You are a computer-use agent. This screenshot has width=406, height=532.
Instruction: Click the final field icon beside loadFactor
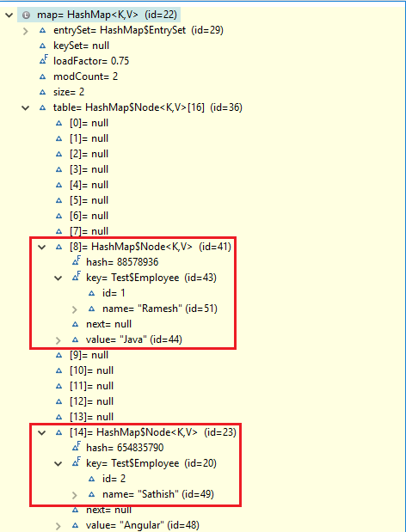click(44, 60)
